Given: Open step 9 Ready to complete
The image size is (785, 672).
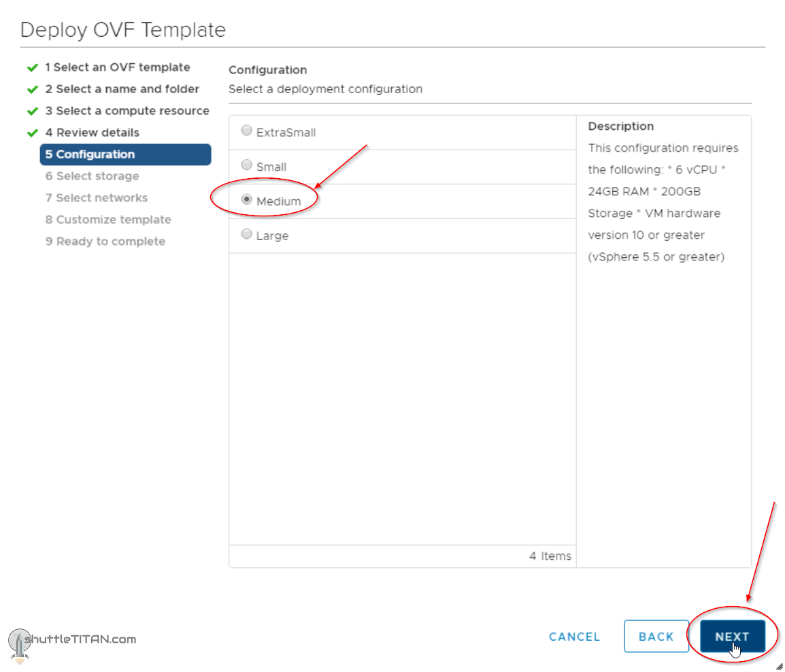Looking at the screenshot, I should 105,241.
